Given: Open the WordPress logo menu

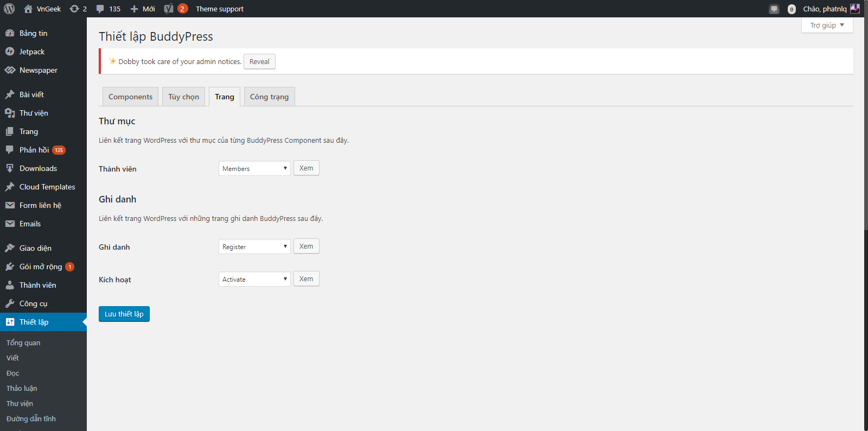Looking at the screenshot, I should pos(9,9).
